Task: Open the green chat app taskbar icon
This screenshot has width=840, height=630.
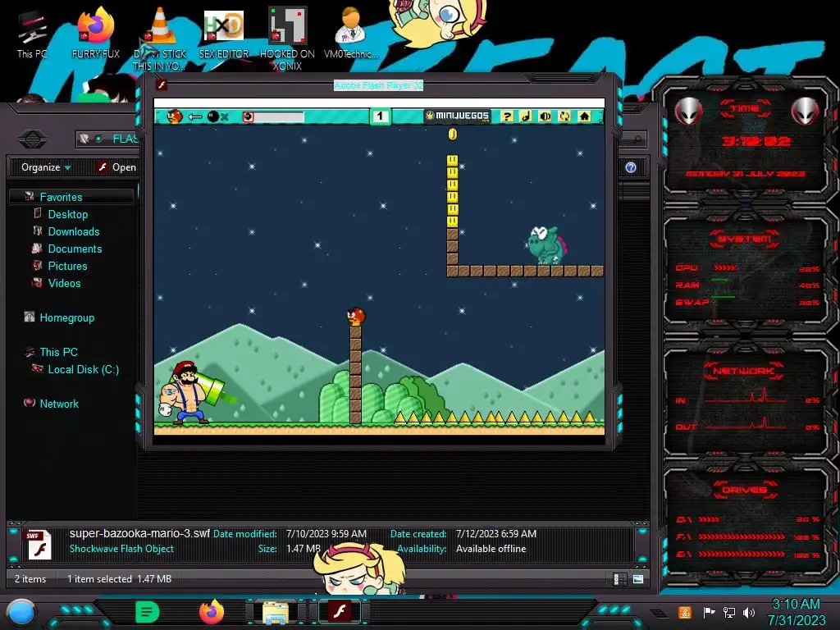Action: point(148,612)
